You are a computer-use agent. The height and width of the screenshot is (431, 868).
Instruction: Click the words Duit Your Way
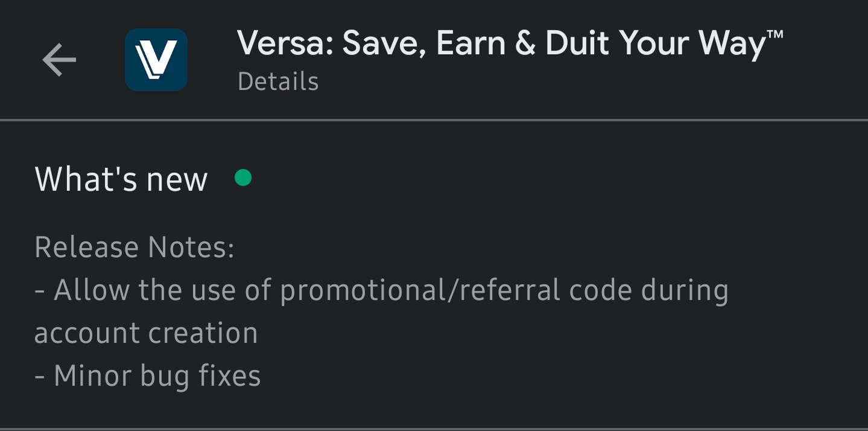(656, 45)
